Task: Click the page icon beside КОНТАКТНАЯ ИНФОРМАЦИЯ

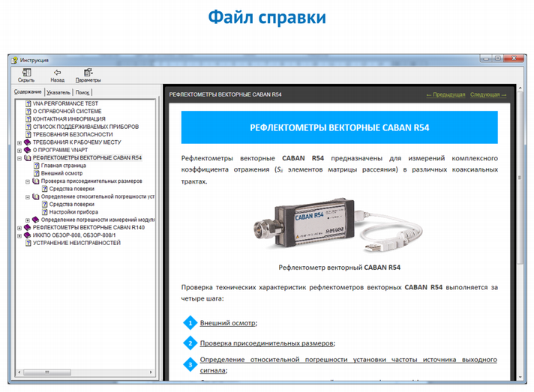Action: pyautogui.click(x=28, y=119)
